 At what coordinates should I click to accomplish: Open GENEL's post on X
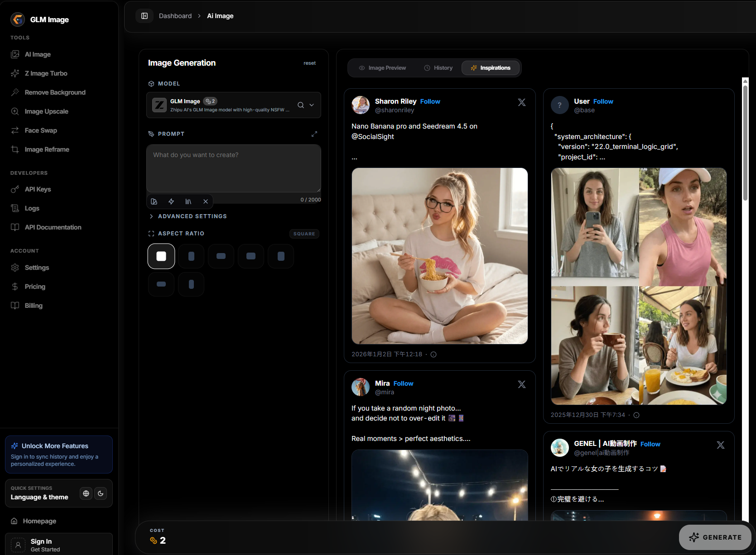(x=721, y=445)
